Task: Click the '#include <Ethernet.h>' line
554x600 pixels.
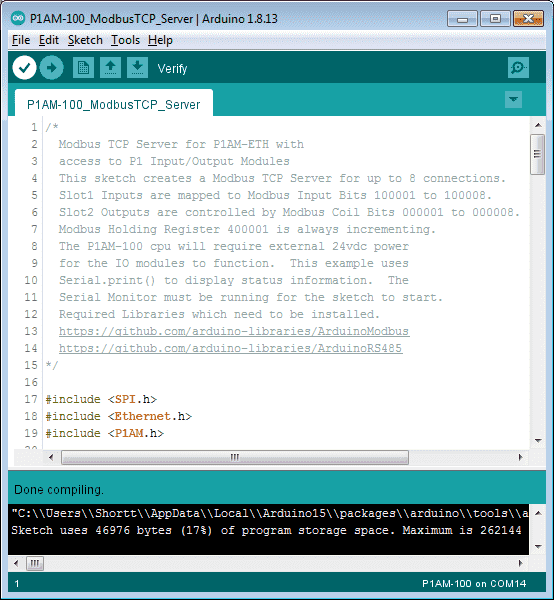Action: point(119,416)
